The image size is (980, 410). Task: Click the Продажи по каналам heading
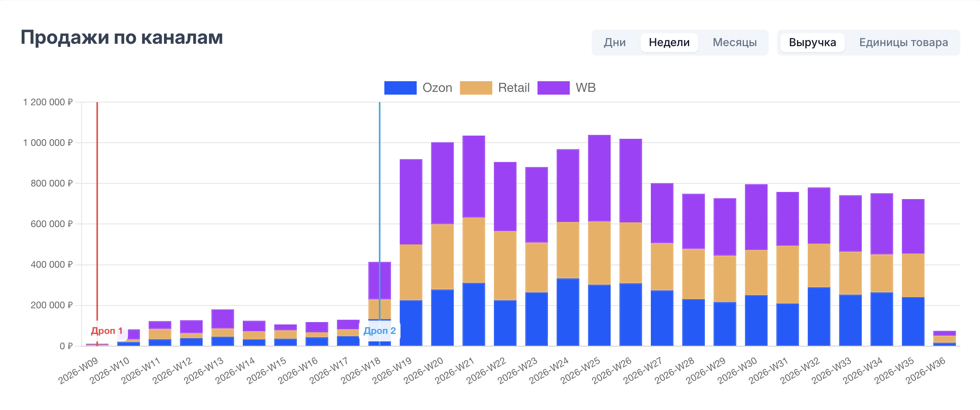tap(122, 37)
